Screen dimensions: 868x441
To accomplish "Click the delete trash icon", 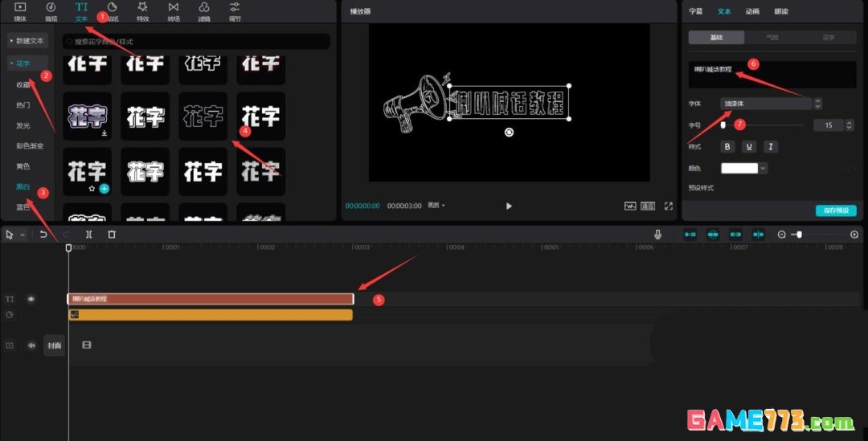I will point(111,235).
